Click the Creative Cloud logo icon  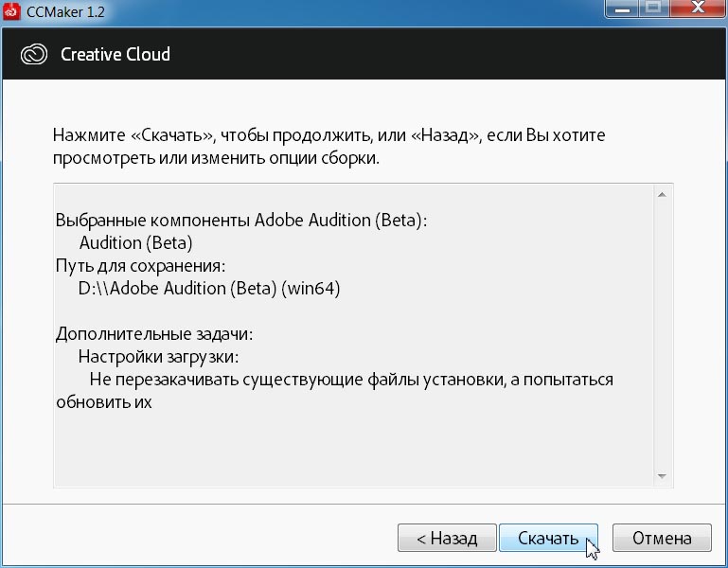click(34, 54)
